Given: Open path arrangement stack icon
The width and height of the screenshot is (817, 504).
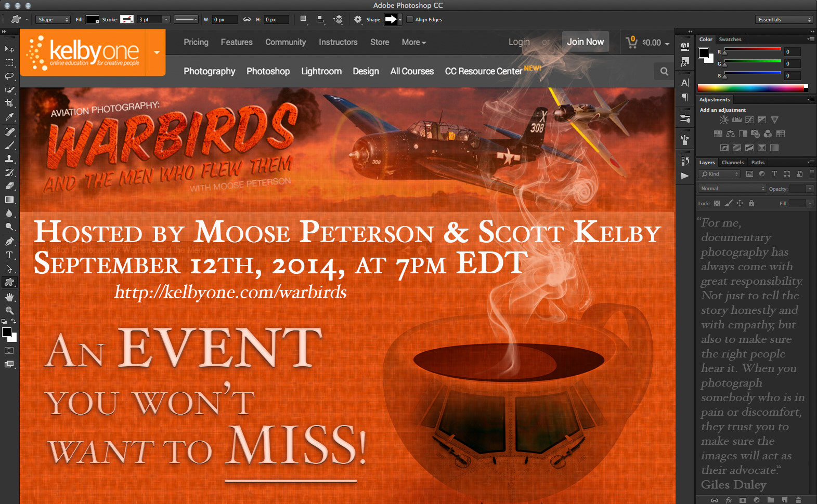Looking at the screenshot, I should [338, 19].
